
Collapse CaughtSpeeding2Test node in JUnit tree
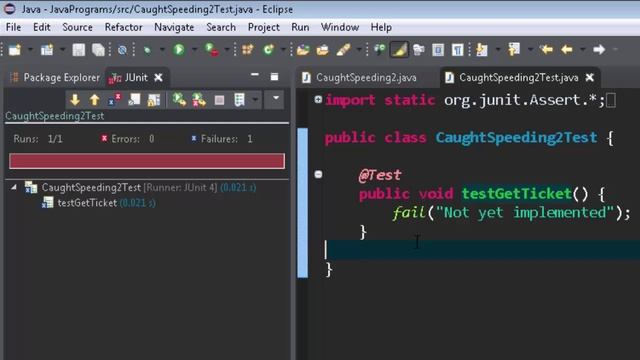click(14, 187)
